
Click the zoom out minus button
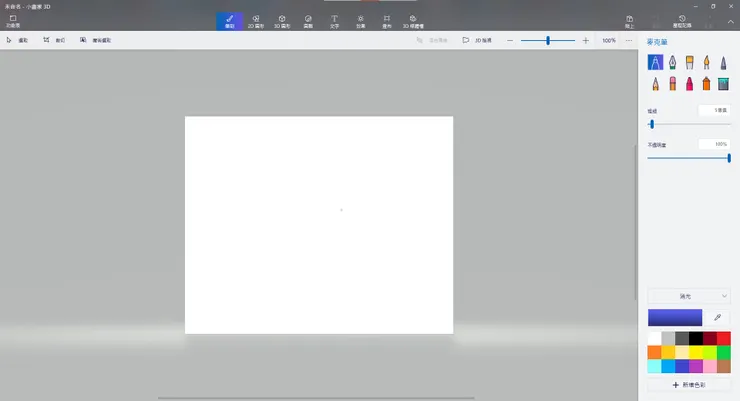tap(510, 41)
